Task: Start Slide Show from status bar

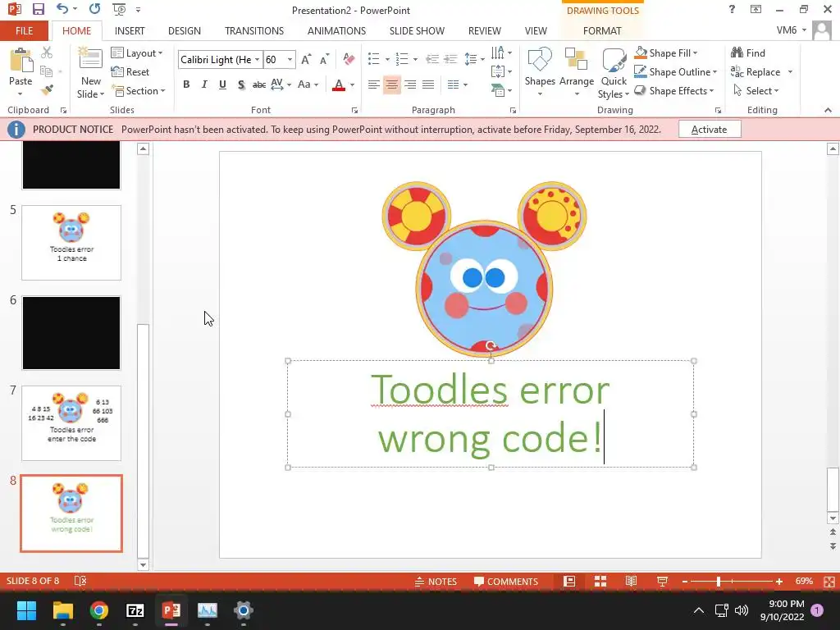Action: click(x=662, y=582)
